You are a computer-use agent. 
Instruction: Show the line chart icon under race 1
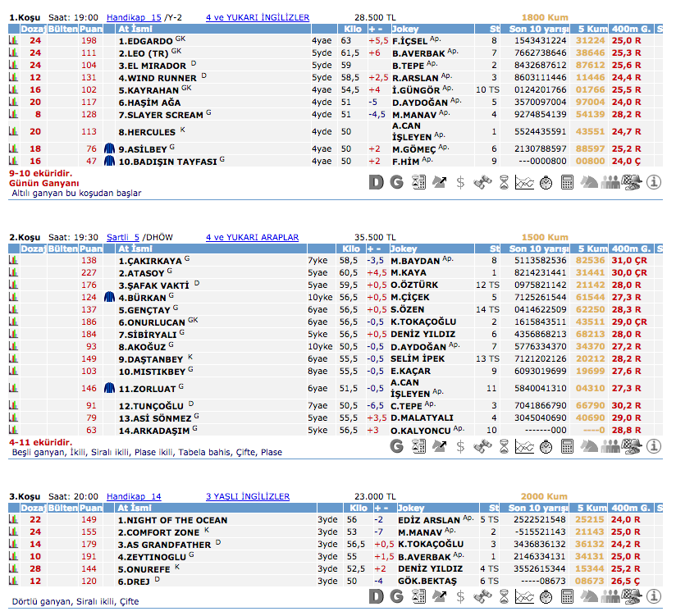[x=524, y=182]
